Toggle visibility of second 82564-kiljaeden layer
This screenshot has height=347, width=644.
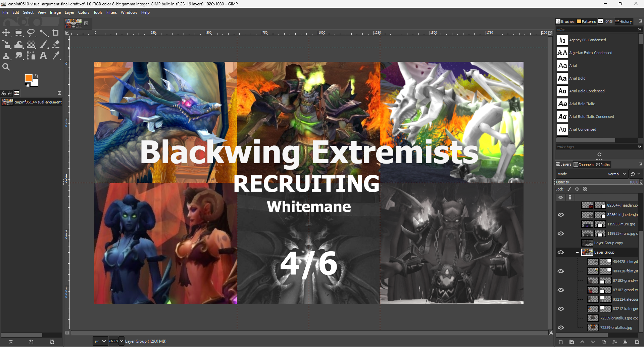click(561, 215)
